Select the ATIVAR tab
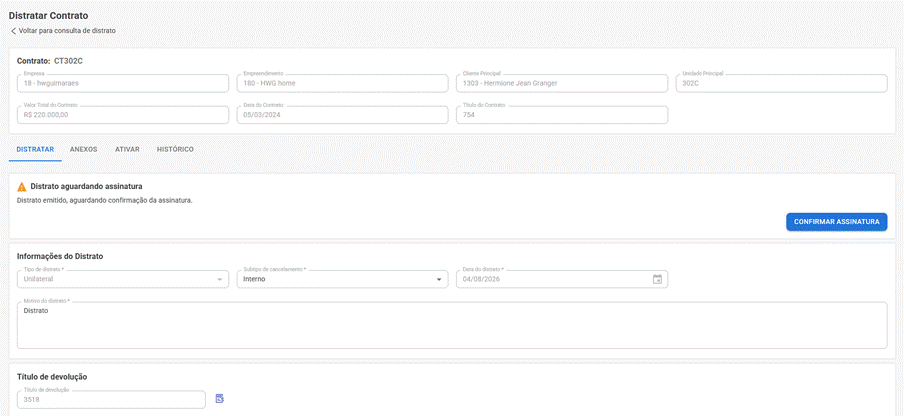The height and width of the screenshot is (416, 904). 127,149
